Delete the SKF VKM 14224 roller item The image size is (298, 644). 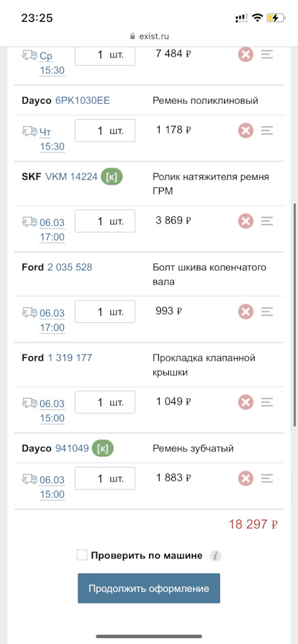246,221
